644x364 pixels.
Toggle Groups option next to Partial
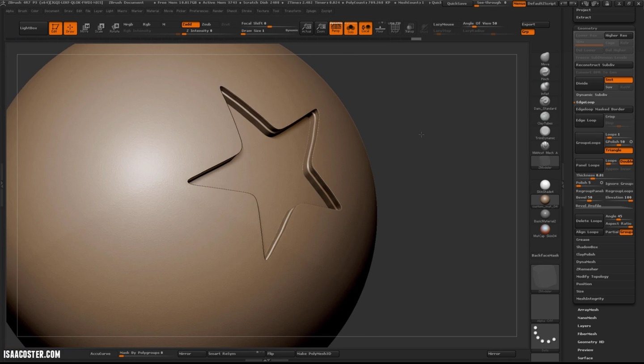[x=626, y=232]
